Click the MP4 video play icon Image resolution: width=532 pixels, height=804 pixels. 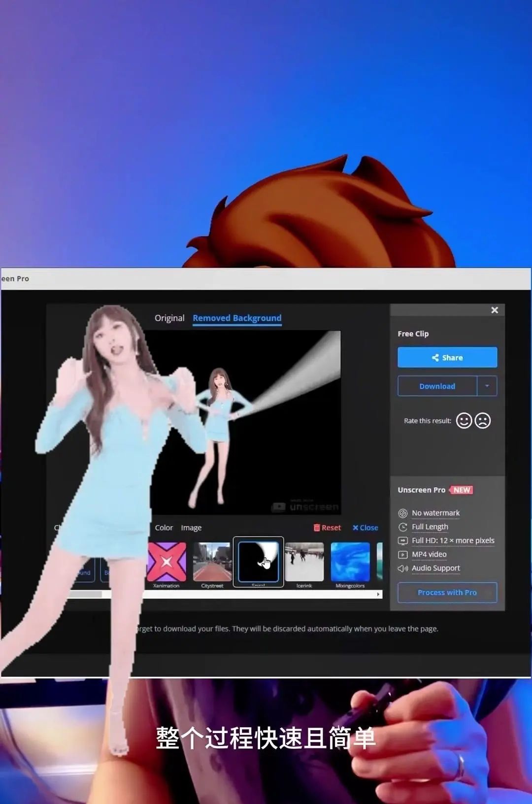tap(402, 555)
